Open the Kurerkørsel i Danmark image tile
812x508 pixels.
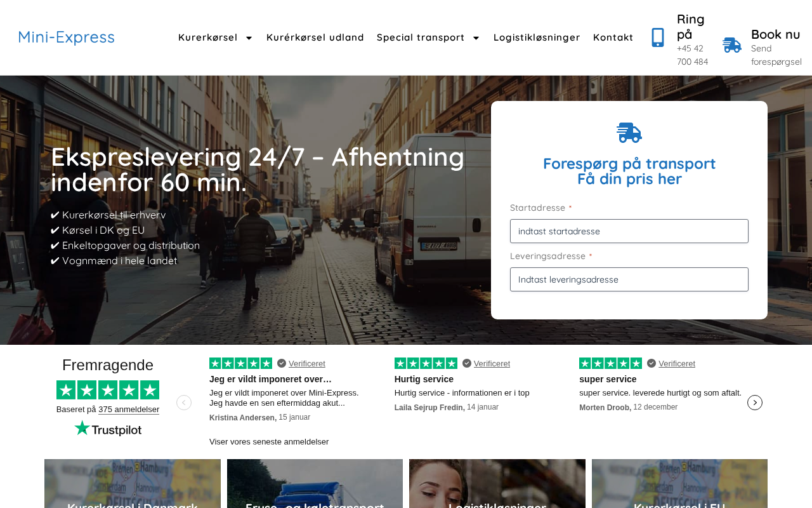133,483
